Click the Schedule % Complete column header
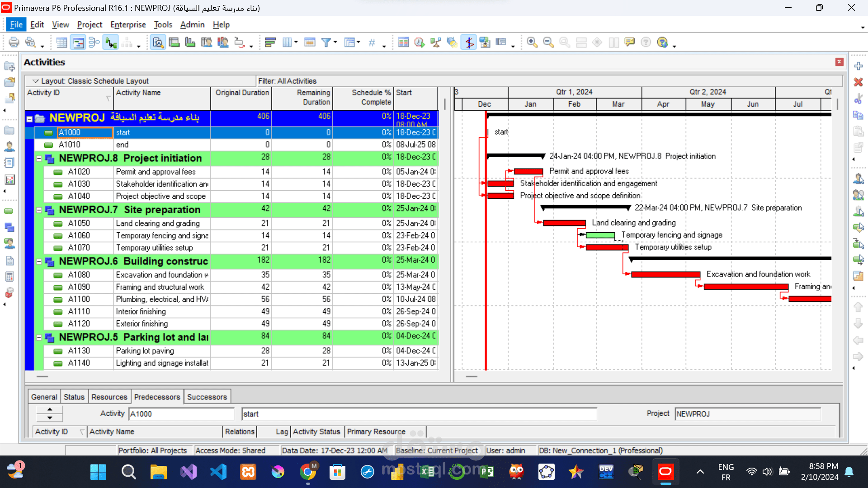This screenshot has height=488, width=868. [x=363, y=98]
